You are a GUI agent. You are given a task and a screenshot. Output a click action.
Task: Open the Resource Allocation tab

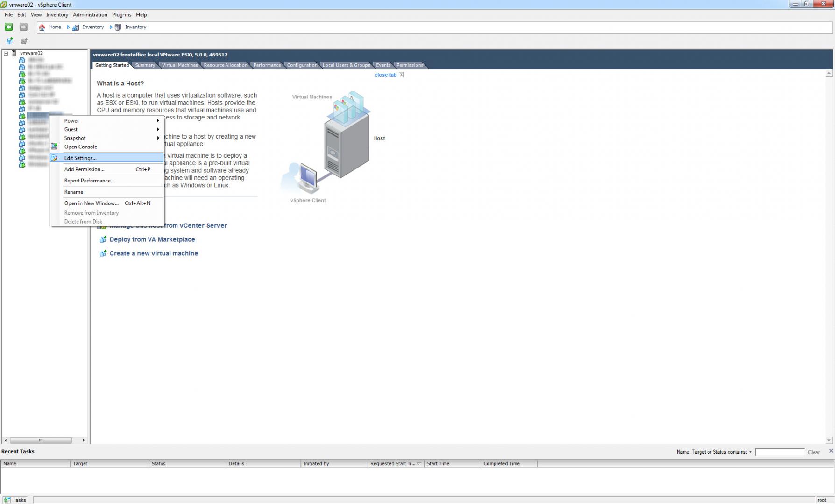pyautogui.click(x=226, y=65)
